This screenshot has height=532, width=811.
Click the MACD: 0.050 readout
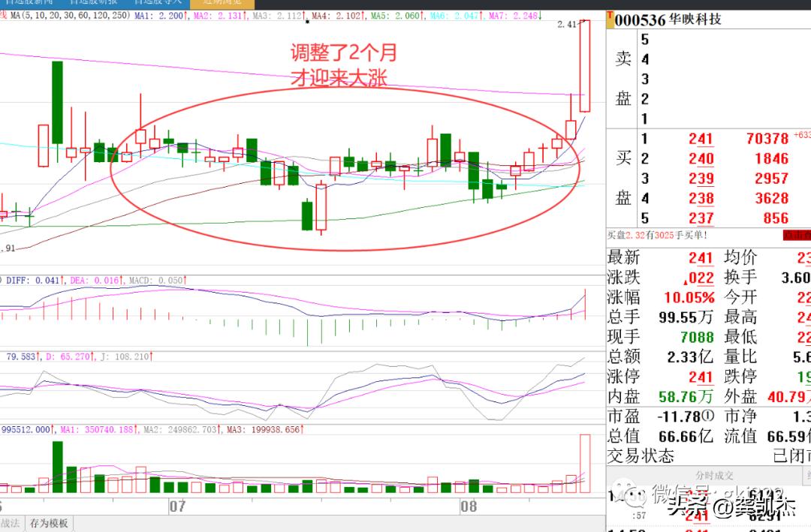click(158, 280)
